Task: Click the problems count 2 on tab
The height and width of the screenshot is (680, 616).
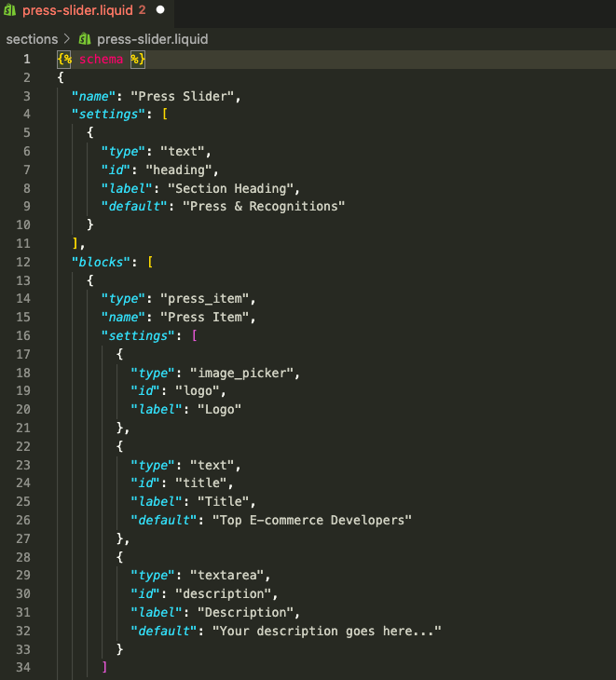Action: point(143,10)
